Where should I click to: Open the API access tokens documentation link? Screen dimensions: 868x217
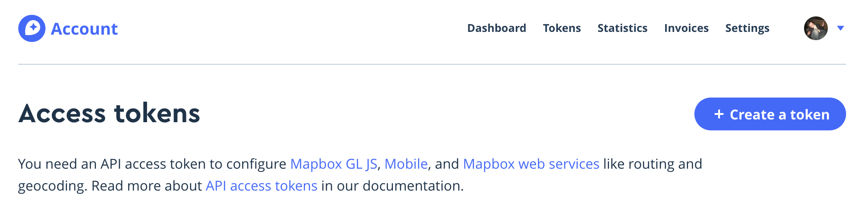(x=261, y=186)
